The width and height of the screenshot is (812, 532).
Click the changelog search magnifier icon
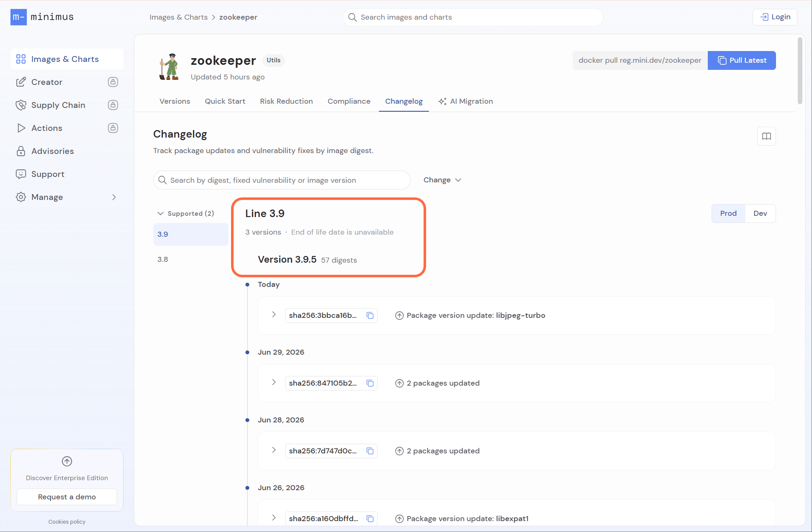162,180
